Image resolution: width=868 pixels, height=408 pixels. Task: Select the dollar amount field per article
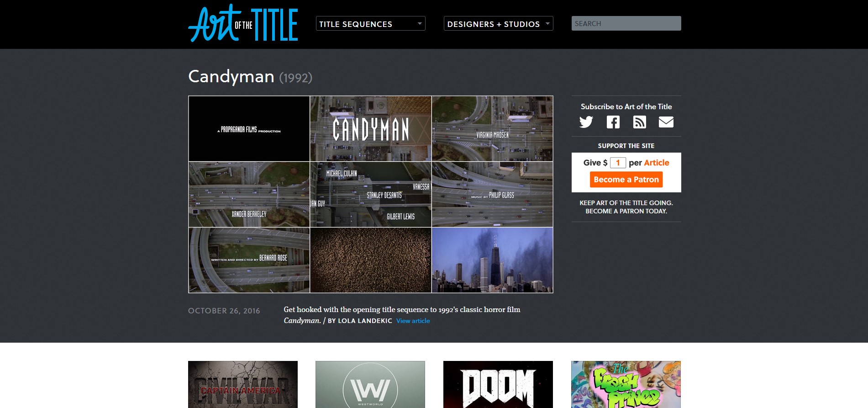[618, 163]
